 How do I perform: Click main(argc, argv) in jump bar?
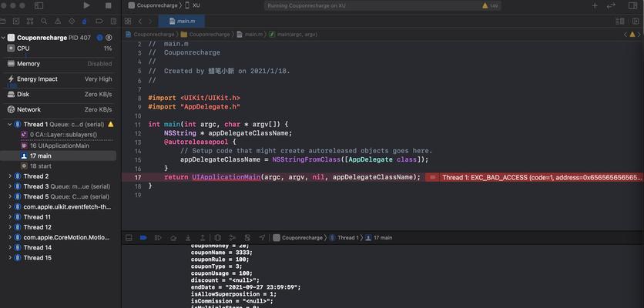click(293, 35)
